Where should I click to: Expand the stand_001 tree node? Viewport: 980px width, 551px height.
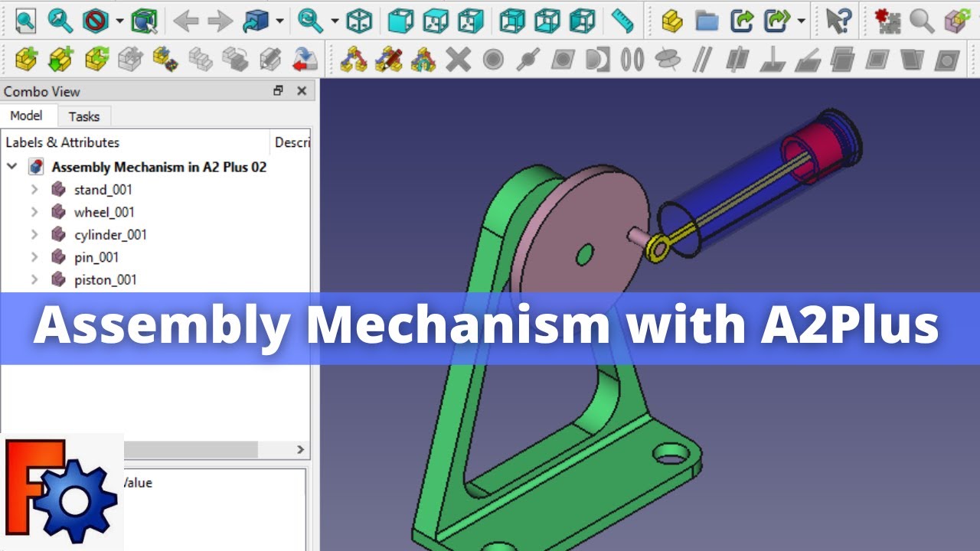click(x=34, y=190)
